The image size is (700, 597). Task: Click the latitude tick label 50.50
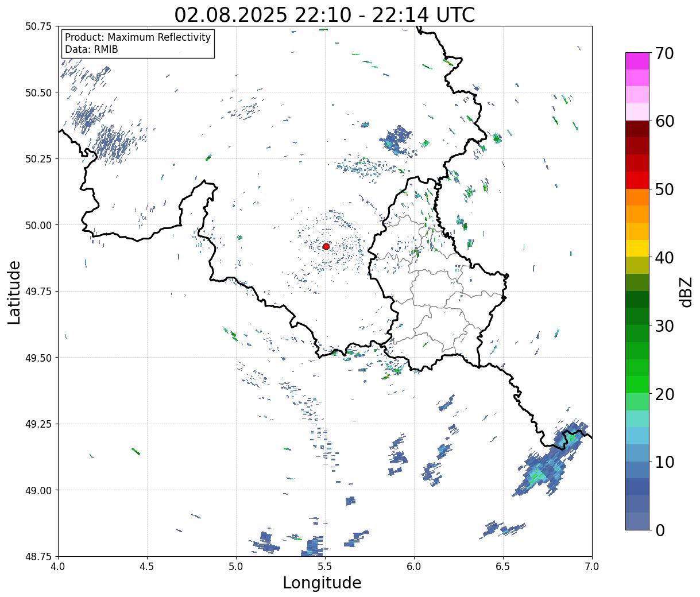pos(39,92)
